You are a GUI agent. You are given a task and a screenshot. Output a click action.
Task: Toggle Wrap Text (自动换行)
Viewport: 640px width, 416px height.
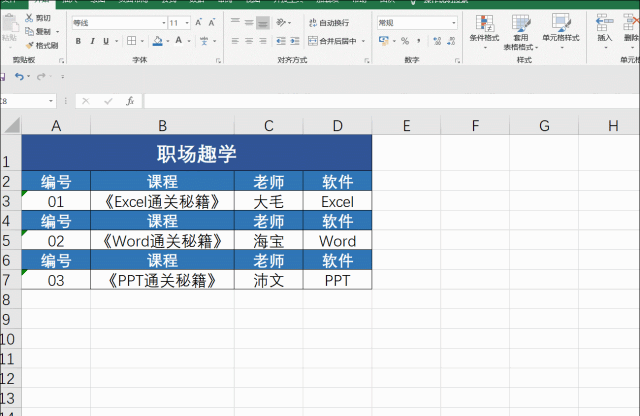329,22
